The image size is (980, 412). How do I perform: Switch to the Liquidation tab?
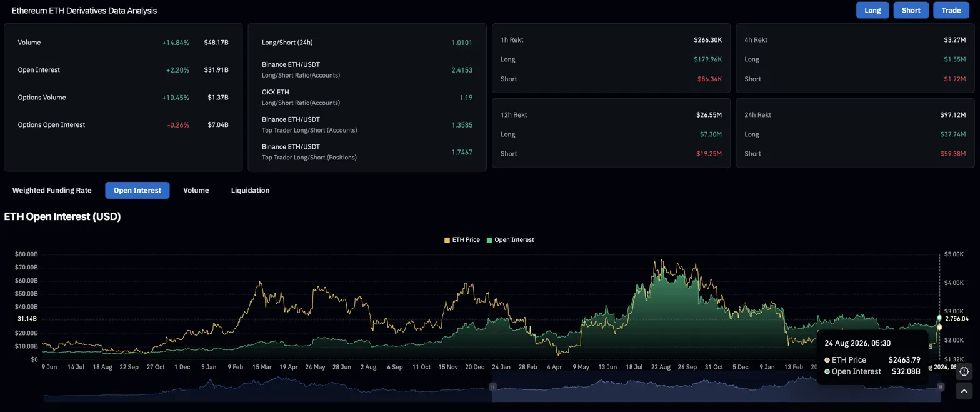[250, 190]
